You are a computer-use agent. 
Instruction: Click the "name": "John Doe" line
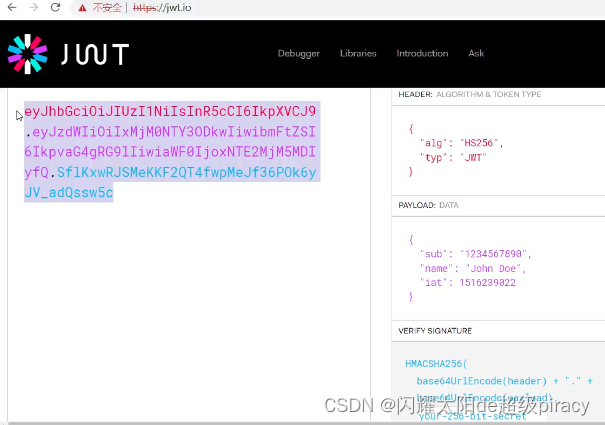pos(473,268)
